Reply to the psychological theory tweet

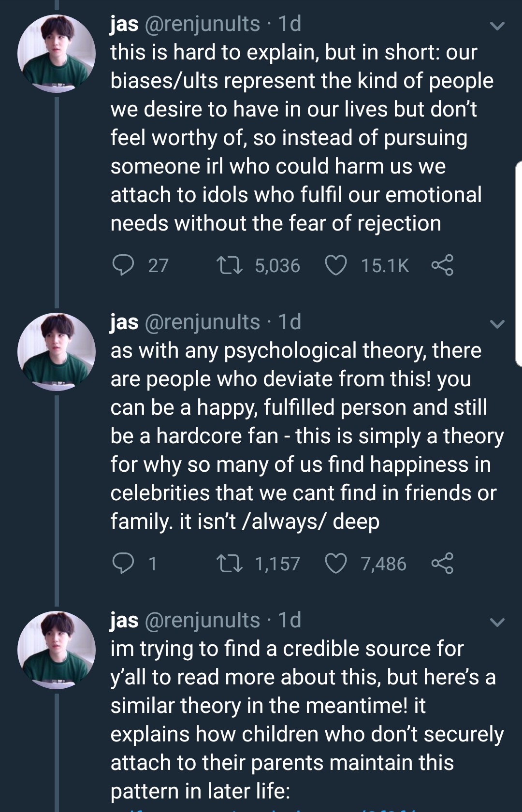(x=123, y=564)
